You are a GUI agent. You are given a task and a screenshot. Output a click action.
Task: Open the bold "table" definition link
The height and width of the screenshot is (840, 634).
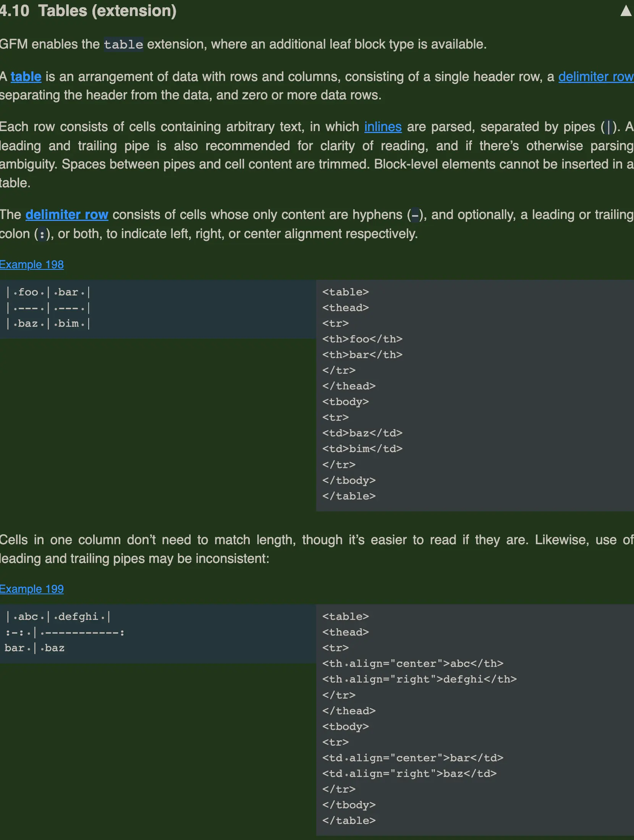26,77
